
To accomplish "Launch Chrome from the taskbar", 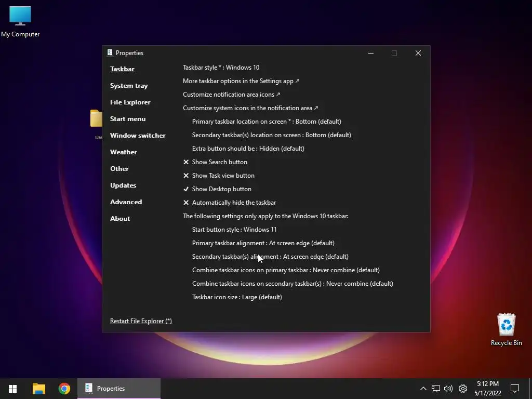I will (x=64, y=389).
